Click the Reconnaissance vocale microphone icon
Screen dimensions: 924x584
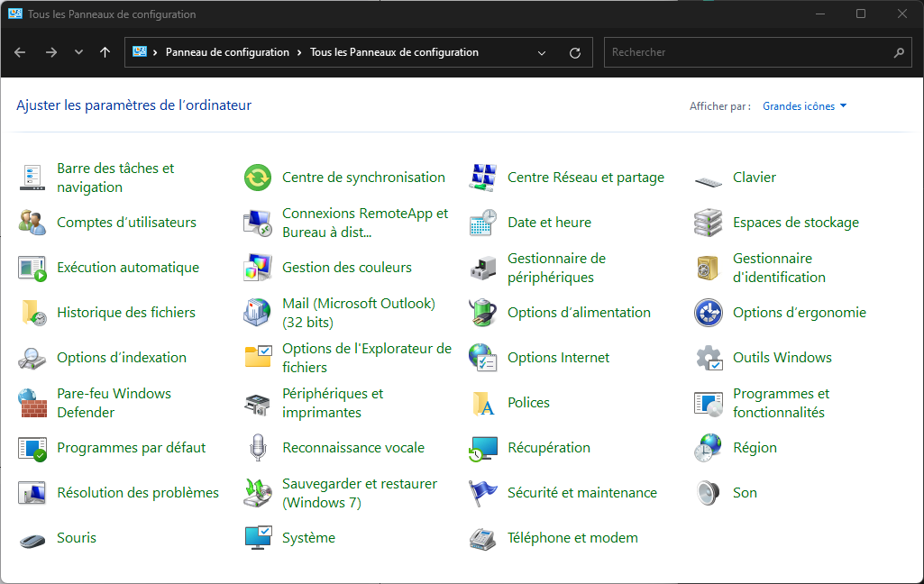(258, 448)
